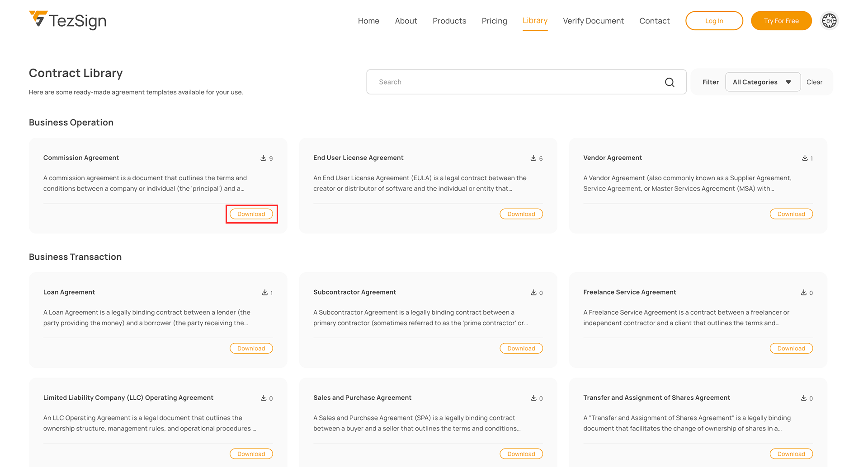The image size is (868, 467).
Task: Click Freelance Service Agreement download count icon
Action: (x=804, y=293)
